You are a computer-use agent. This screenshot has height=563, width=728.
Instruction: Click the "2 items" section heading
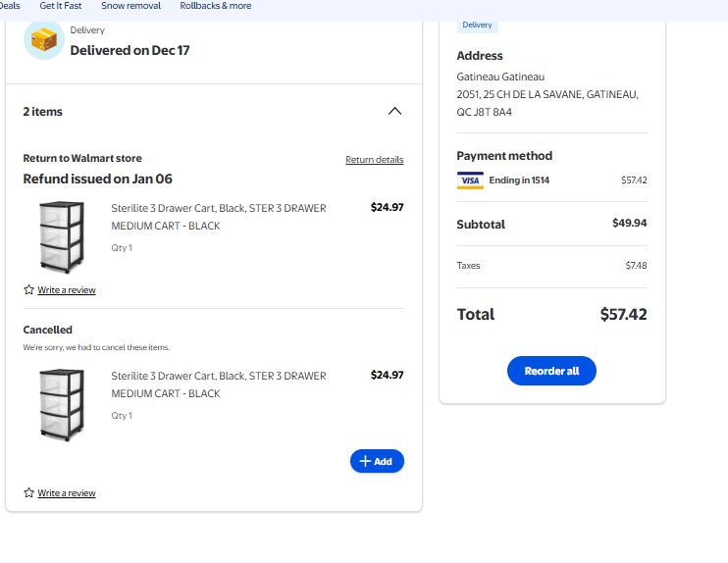[43, 112]
